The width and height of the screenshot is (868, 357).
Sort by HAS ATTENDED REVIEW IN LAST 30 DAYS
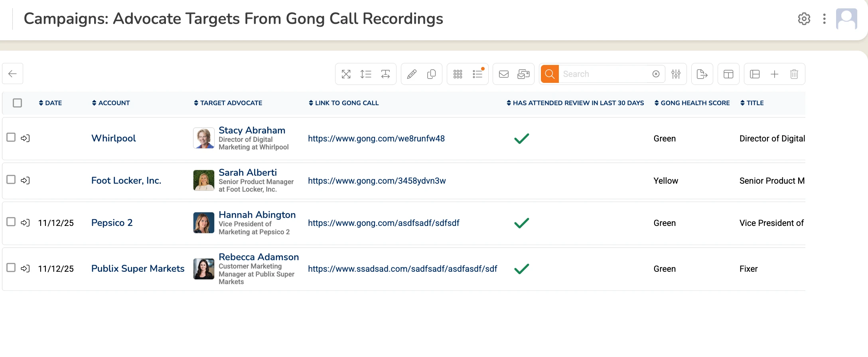[x=575, y=103]
